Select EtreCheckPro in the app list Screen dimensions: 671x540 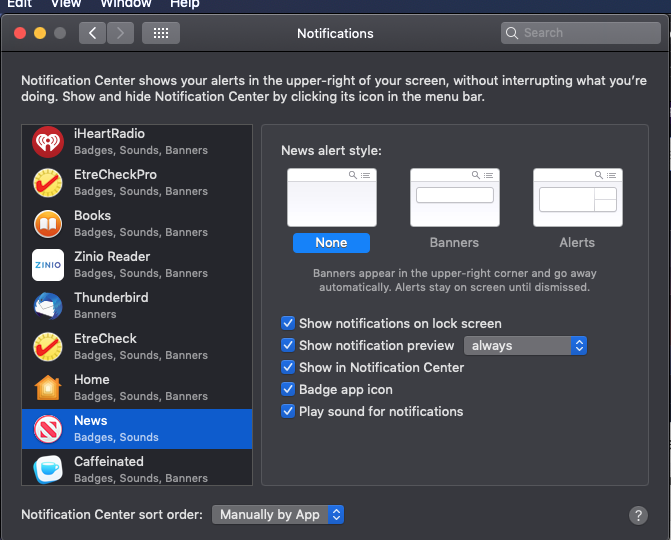pos(137,183)
